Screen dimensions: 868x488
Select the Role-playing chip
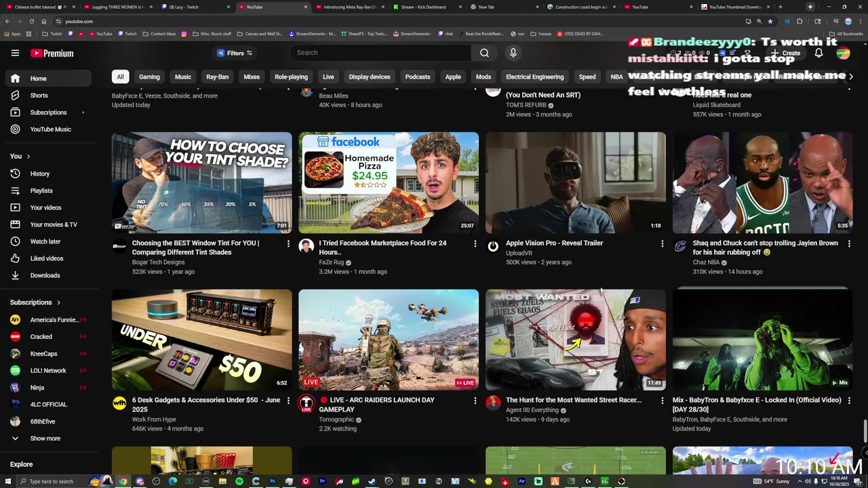291,77
